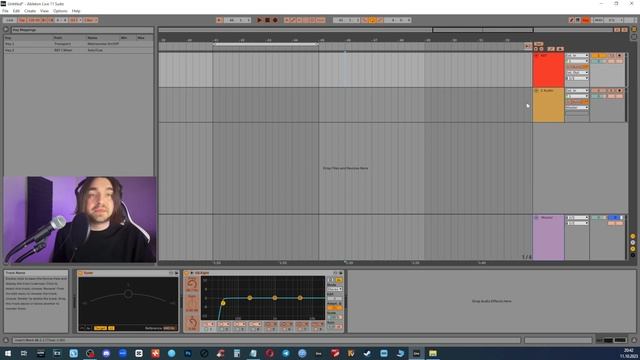Click the Name column header in Key Mappings
This screenshot has width=640, height=360.
(x=92, y=38)
